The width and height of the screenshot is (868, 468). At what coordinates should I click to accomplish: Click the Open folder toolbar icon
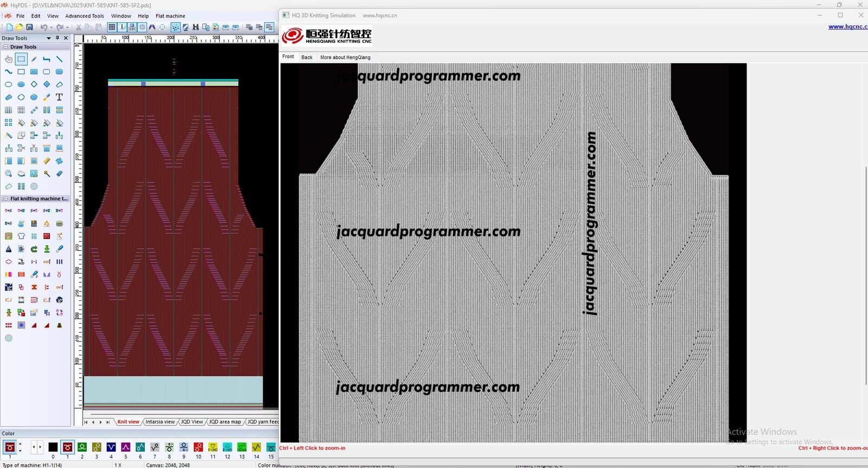(20, 27)
